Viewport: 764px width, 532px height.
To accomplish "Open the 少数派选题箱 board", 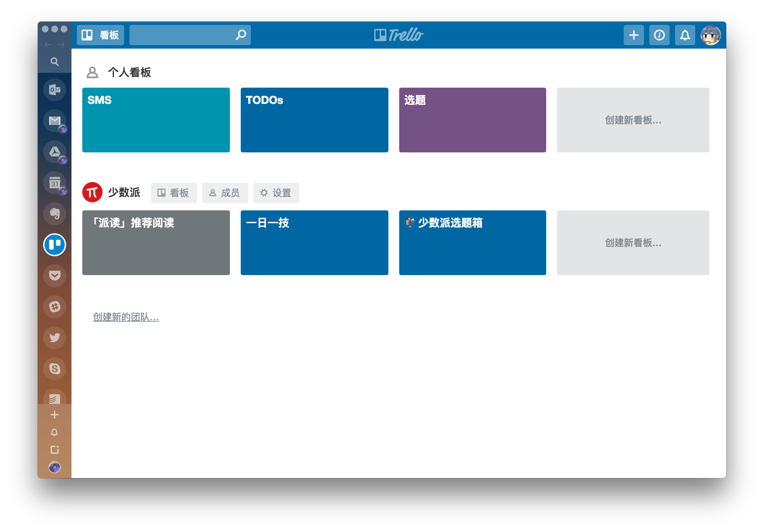I will tap(473, 243).
